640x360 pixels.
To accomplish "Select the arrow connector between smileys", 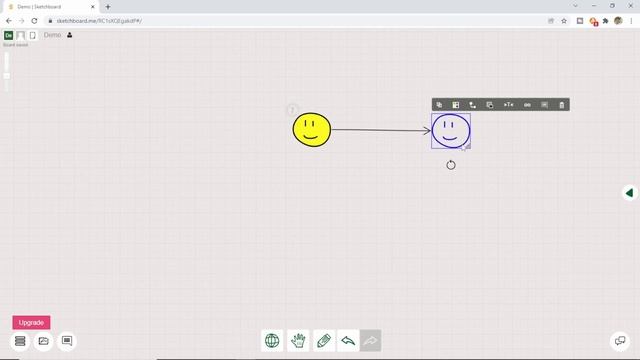I will click(381, 130).
